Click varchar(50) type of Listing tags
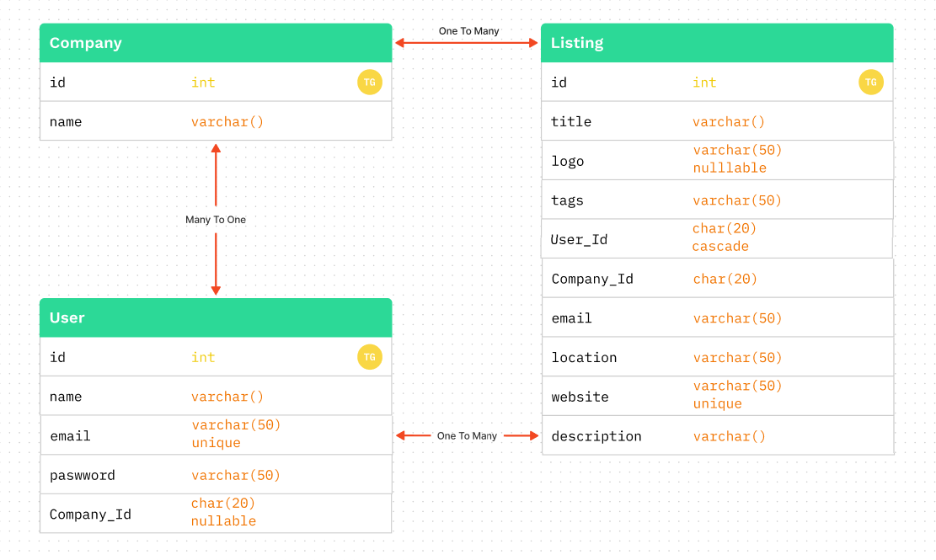936x560 pixels. 737,200
